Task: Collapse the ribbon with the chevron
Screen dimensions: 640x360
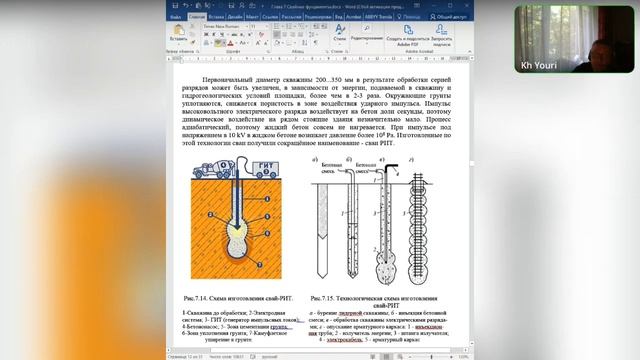Action: [x=470, y=51]
